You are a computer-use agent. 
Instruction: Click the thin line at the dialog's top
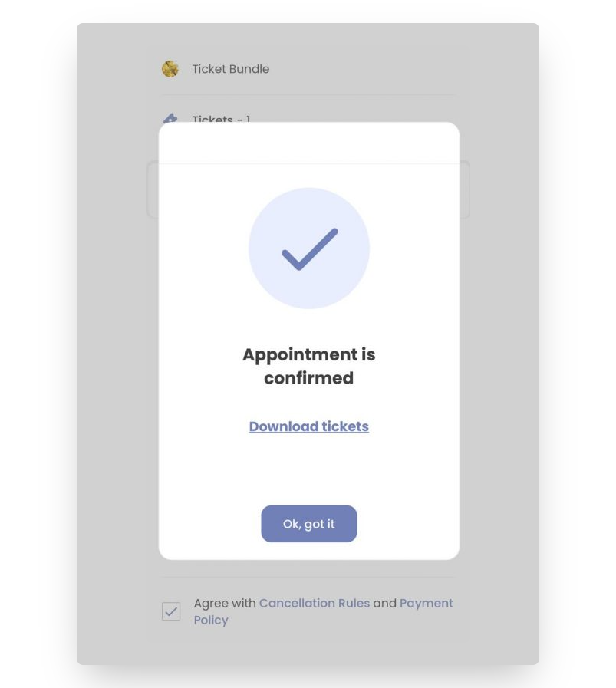[x=308, y=163]
